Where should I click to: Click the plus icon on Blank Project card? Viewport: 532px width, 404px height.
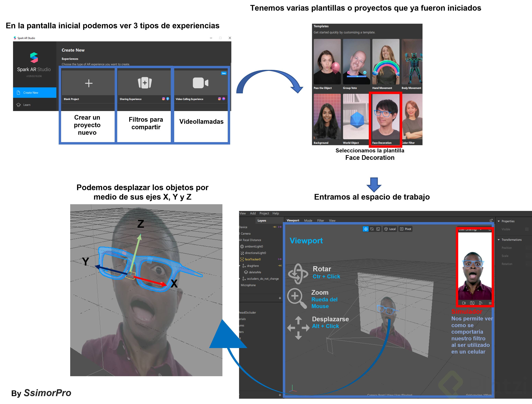tap(89, 83)
